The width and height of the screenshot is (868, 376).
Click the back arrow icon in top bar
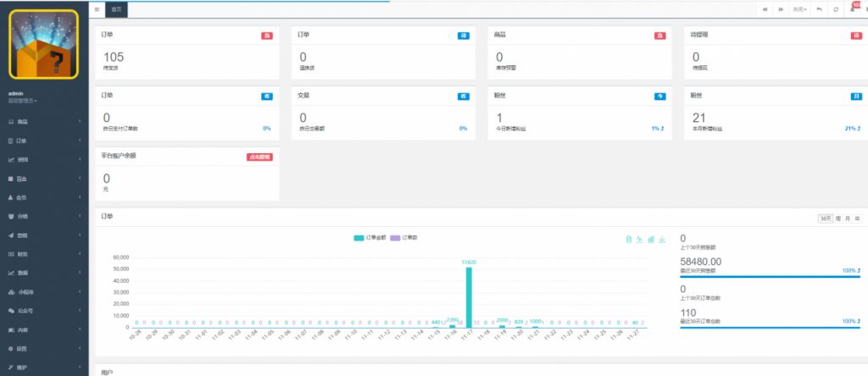click(x=820, y=9)
